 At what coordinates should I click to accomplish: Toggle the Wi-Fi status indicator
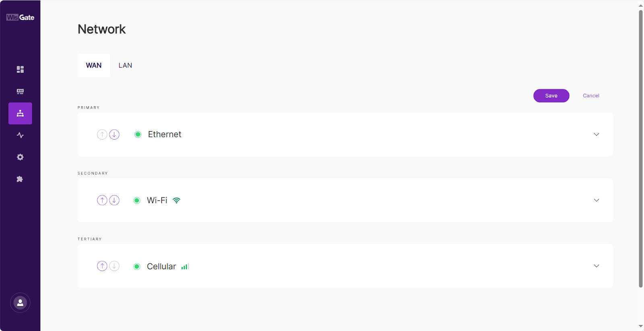pyautogui.click(x=137, y=201)
